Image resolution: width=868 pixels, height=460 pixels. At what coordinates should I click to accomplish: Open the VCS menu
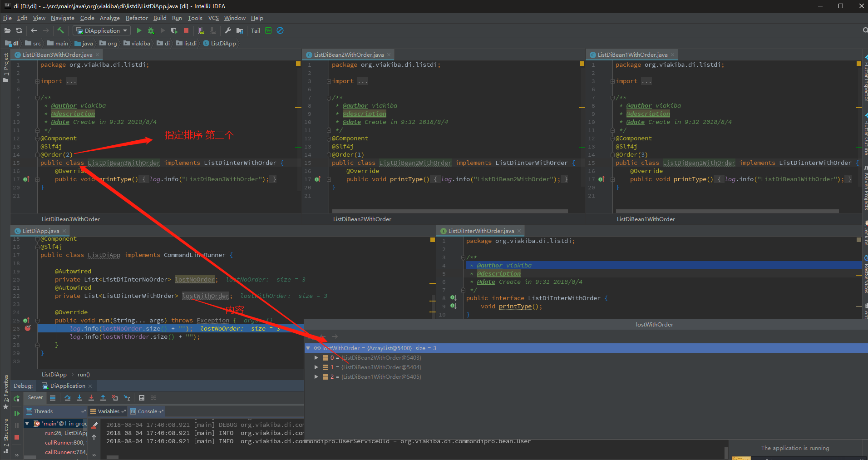[x=213, y=18]
